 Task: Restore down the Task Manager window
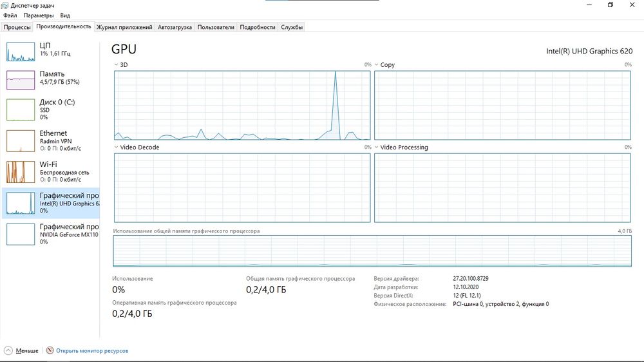[x=611, y=5]
